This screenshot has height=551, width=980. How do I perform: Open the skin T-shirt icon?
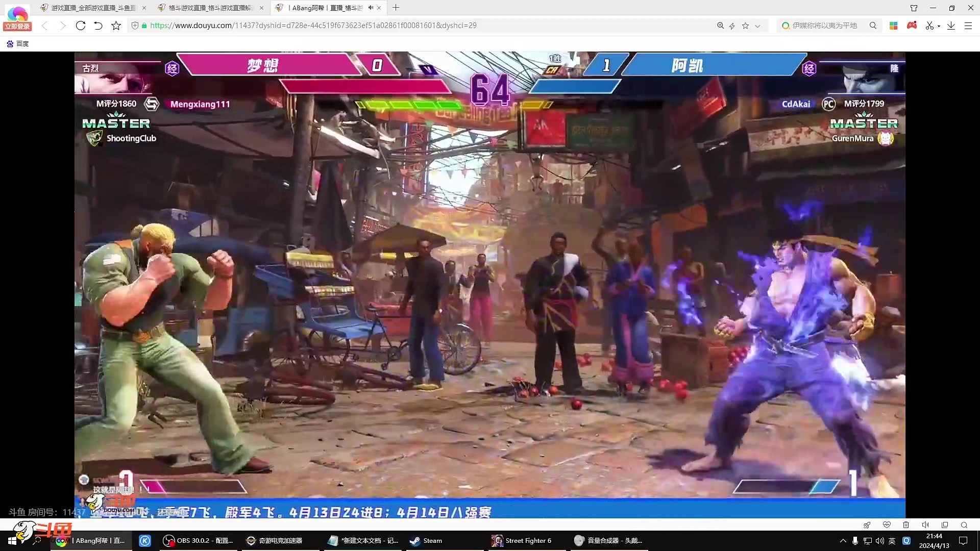tap(914, 8)
